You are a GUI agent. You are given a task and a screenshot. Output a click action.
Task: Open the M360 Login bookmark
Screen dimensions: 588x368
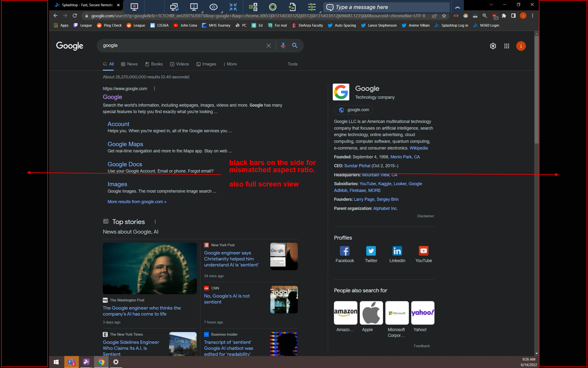pos(486,25)
